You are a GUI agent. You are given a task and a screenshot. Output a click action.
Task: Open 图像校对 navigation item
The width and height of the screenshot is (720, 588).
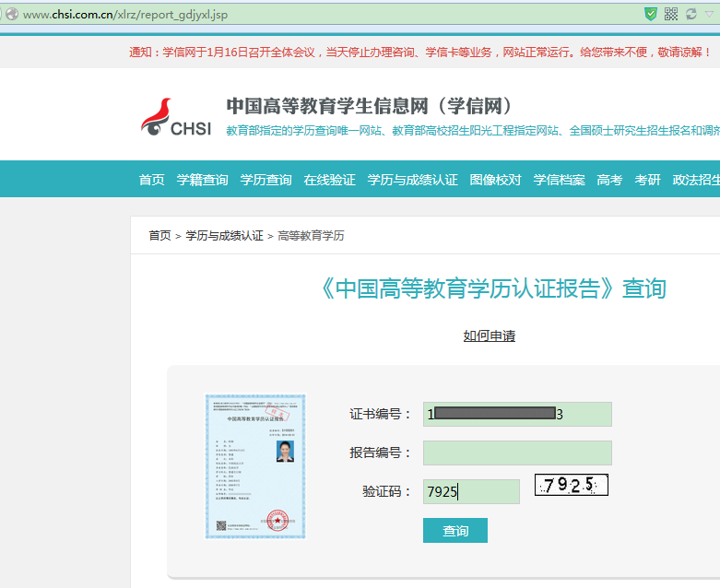tap(495, 180)
